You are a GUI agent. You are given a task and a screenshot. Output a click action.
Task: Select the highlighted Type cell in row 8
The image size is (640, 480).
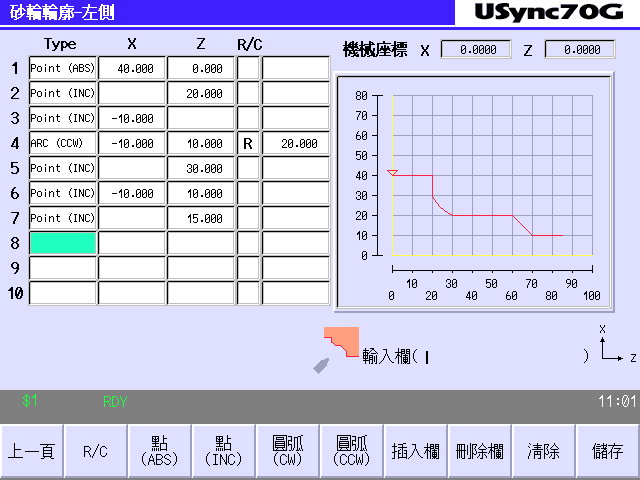click(x=62, y=243)
